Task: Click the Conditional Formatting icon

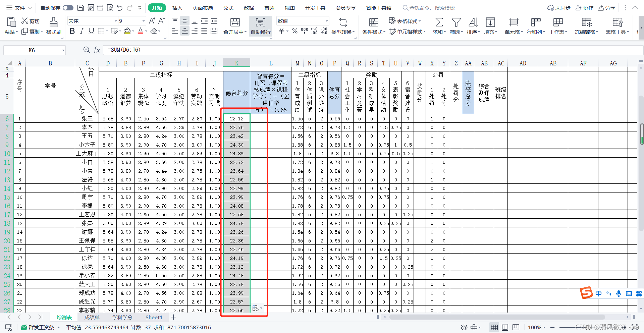Action: click(374, 22)
